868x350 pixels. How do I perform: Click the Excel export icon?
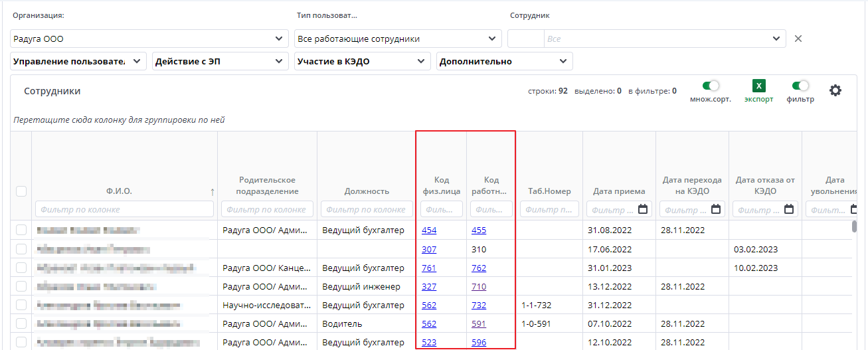pos(758,86)
